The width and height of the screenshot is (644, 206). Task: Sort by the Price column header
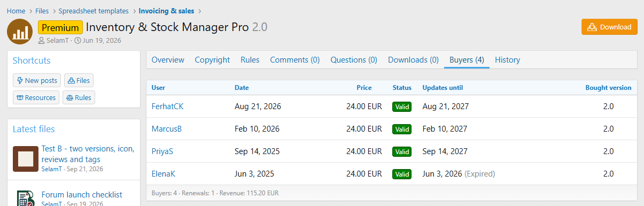[364, 88]
